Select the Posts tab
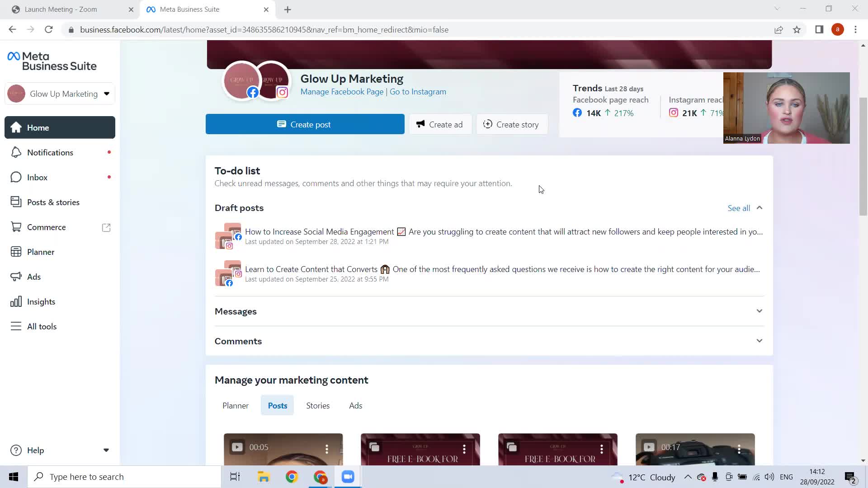This screenshot has height=488, width=868. pos(278,405)
